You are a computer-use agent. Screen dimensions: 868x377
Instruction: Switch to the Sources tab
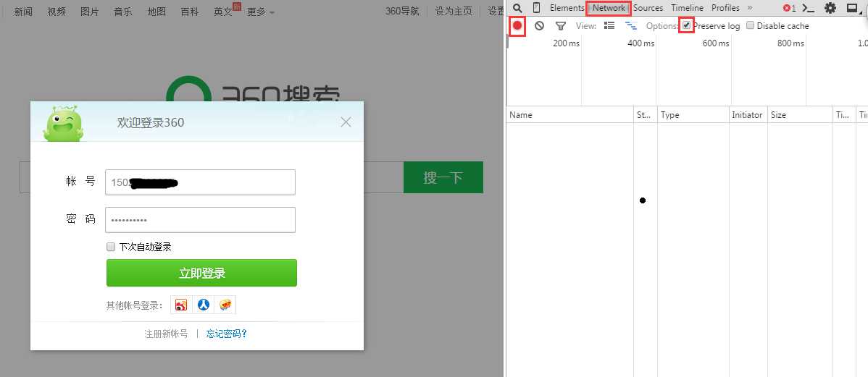[x=648, y=8]
